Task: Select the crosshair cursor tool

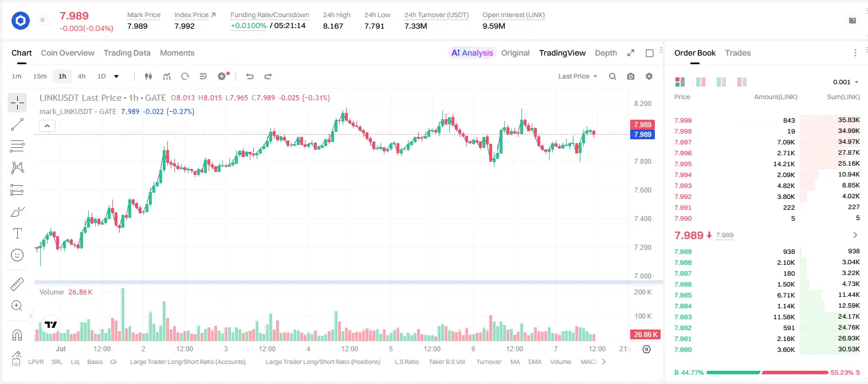Action: click(x=17, y=103)
